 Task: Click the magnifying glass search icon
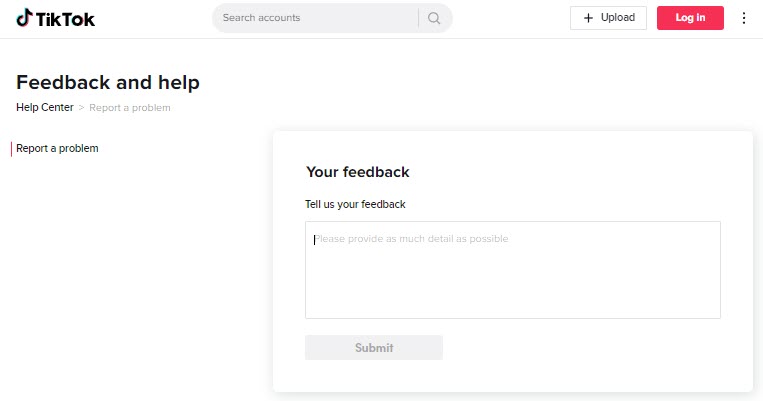pos(434,18)
